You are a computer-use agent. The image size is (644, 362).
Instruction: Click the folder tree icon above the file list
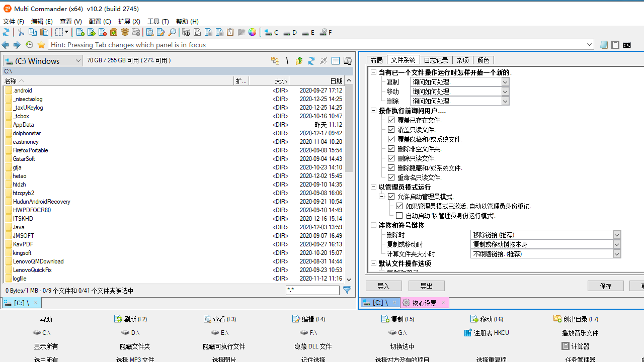pos(275,60)
